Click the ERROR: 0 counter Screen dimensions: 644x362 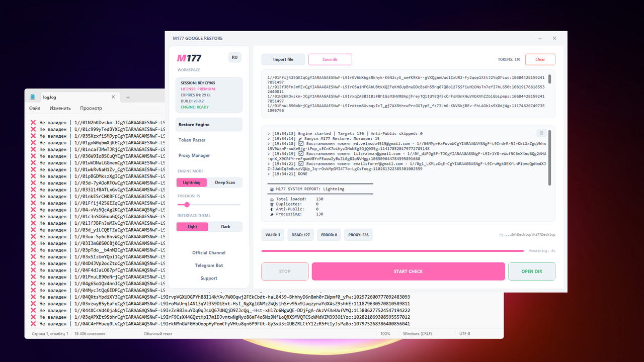point(329,235)
